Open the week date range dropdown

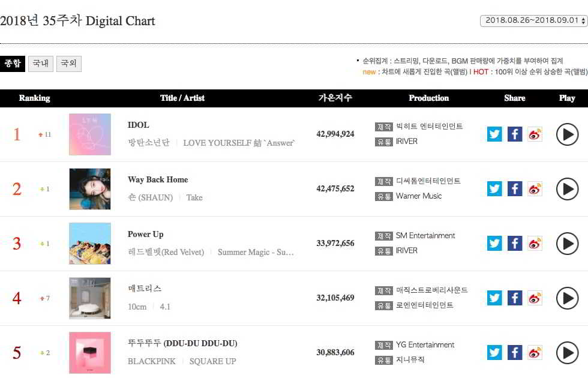[x=533, y=21]
